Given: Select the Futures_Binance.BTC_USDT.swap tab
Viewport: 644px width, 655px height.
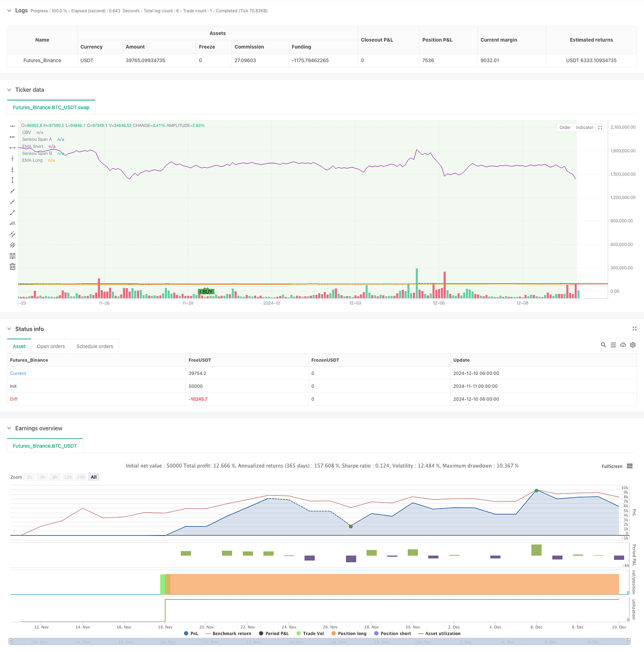Looking at the screenshot, I should (x=51, y=107).
